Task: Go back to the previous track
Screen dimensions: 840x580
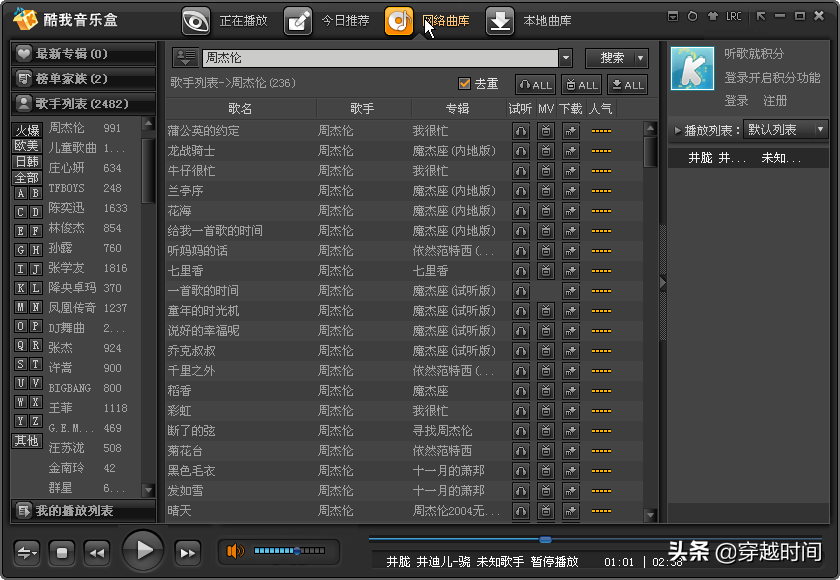Action: coord(96,551)
